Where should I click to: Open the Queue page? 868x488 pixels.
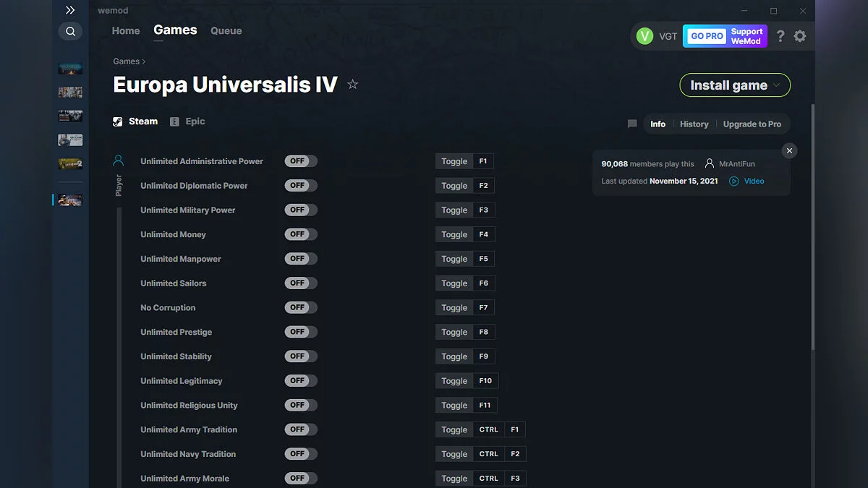(x=226, y=30)
